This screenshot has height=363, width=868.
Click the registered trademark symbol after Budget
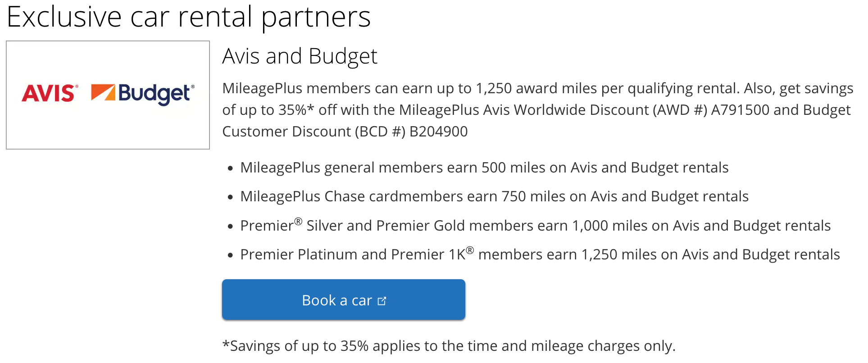193,87
